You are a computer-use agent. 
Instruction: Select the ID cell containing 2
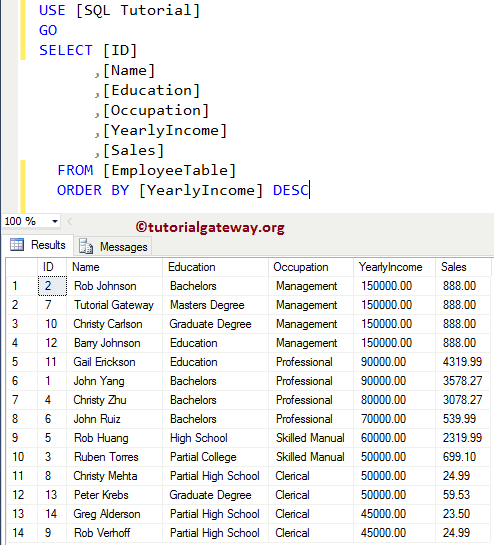tap(52, 286)
